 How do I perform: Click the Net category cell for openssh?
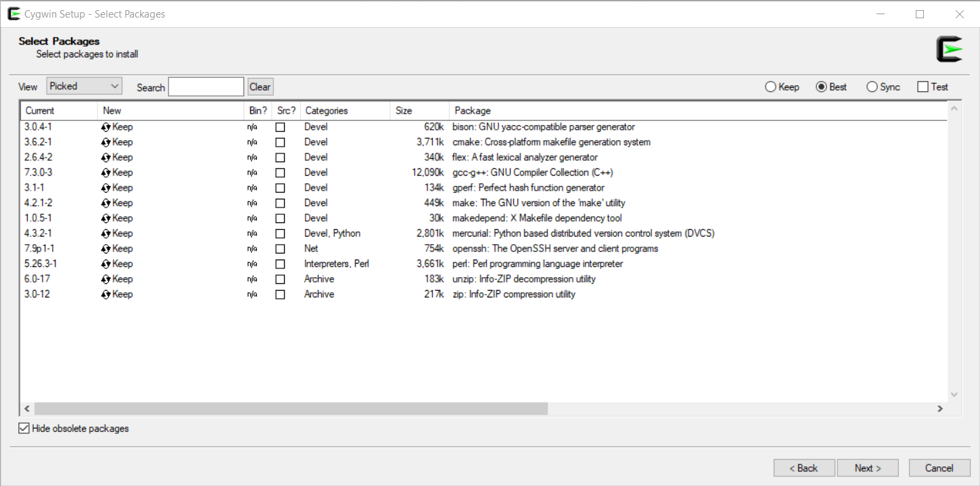click(311, 249)
